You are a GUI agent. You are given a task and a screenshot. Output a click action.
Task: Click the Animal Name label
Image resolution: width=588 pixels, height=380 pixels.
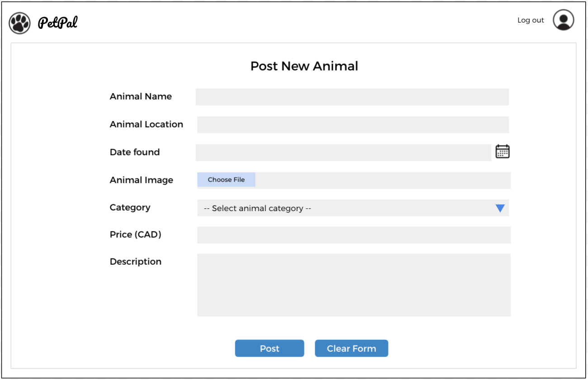pyautogui.click(x=141, y=96)
